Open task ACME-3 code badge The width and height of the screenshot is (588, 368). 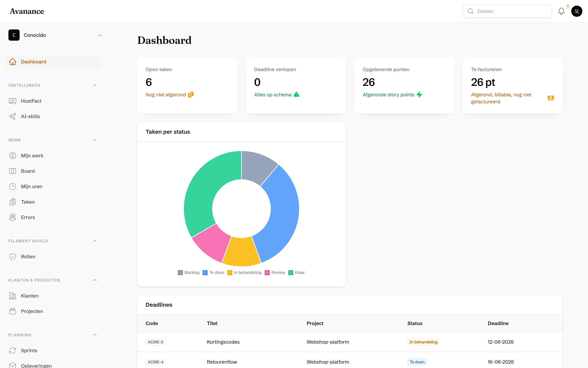(156, 342)
